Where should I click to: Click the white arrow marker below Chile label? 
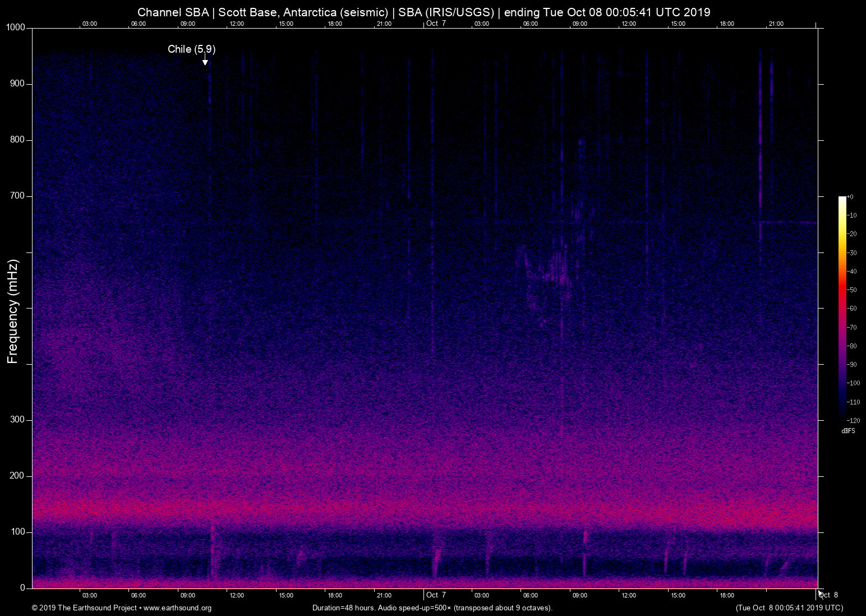coord(205,61)
